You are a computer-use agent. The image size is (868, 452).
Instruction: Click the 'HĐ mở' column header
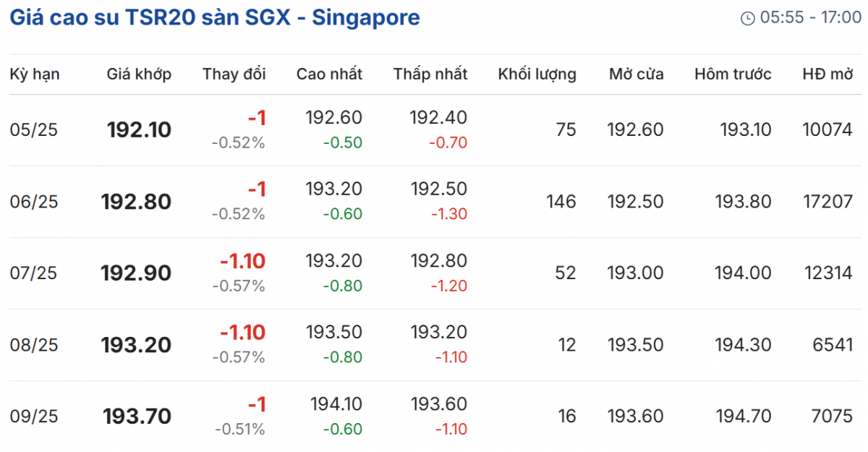(827, 74)
